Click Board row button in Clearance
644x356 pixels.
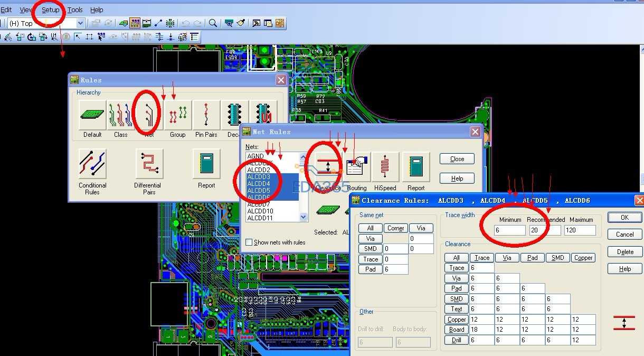[457, 330]
